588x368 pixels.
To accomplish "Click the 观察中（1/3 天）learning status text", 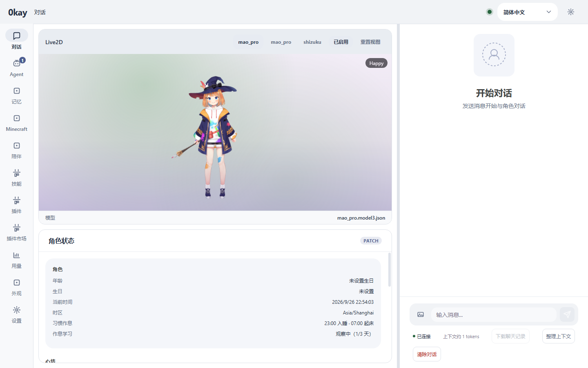I will pyautogui.click(x=354, y=334).
